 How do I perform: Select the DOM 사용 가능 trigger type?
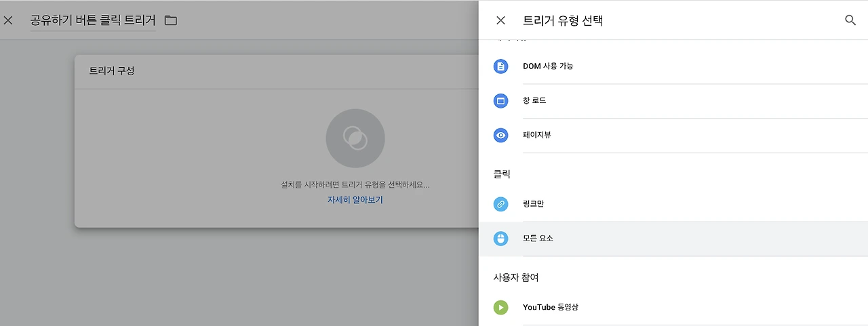coord(673,66)
